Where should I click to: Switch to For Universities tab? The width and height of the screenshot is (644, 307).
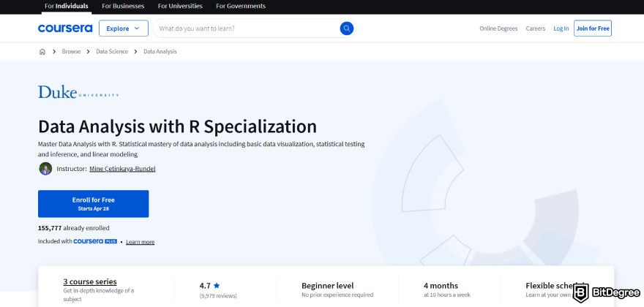(180, 6)
